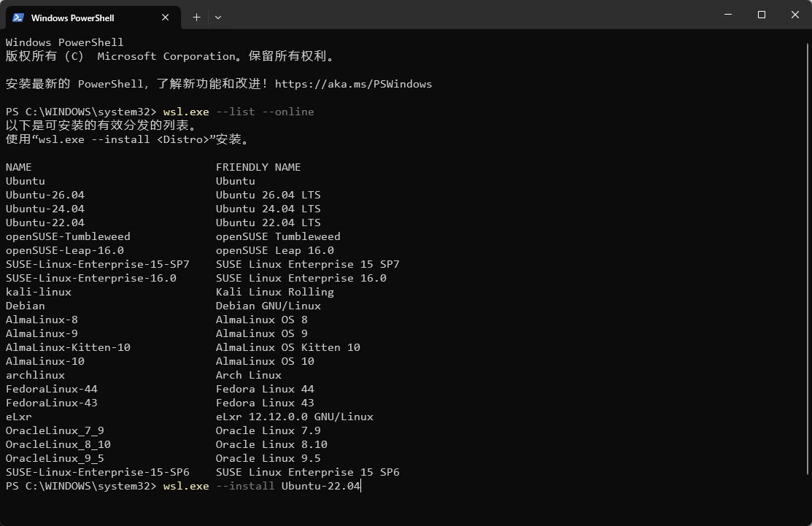
Task: Open the https://aka.ms/PSWindows link
Action: coord(353,84)
